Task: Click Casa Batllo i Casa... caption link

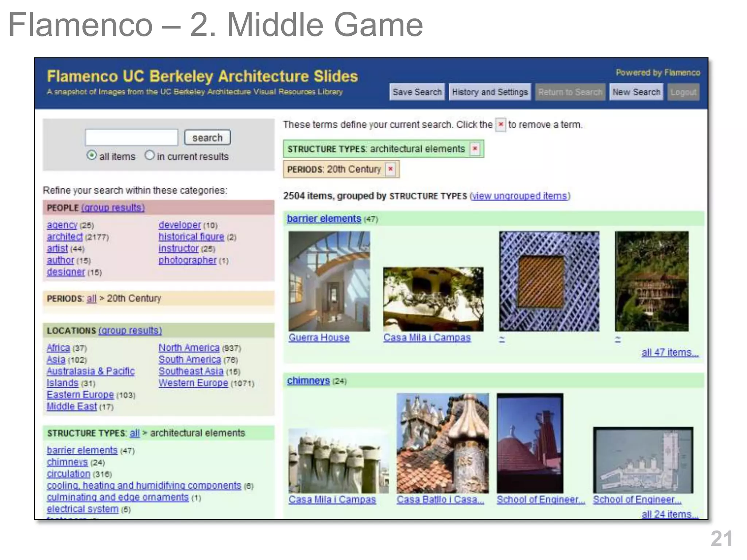Action: click(440, 499)
